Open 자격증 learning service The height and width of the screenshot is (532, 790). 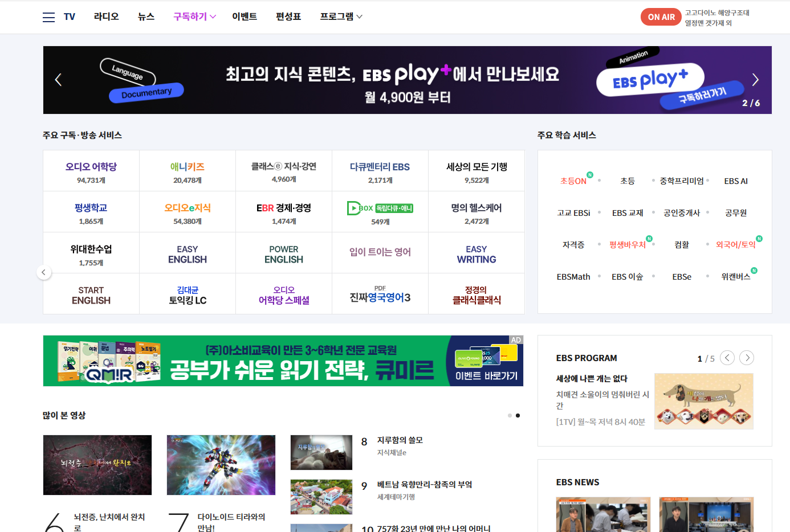tap(573, 244)
